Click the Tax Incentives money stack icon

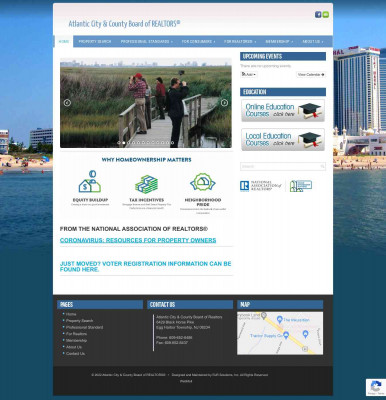(x=146, y=184)
